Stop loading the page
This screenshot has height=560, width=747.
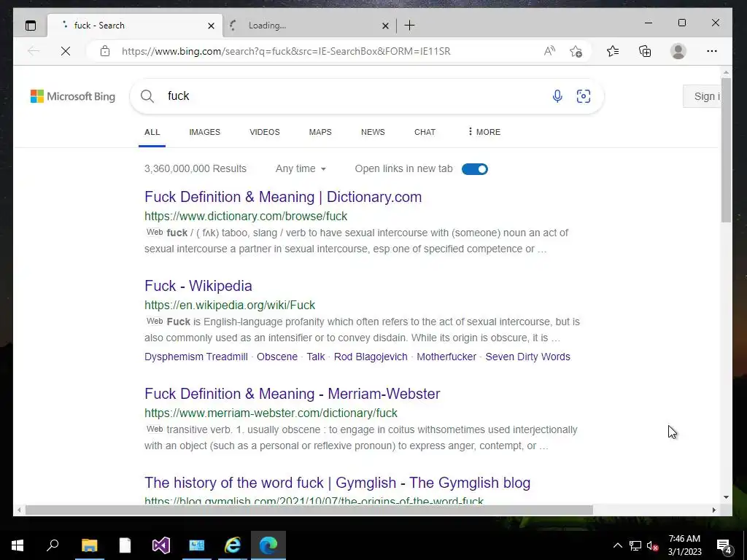[66, 51]
